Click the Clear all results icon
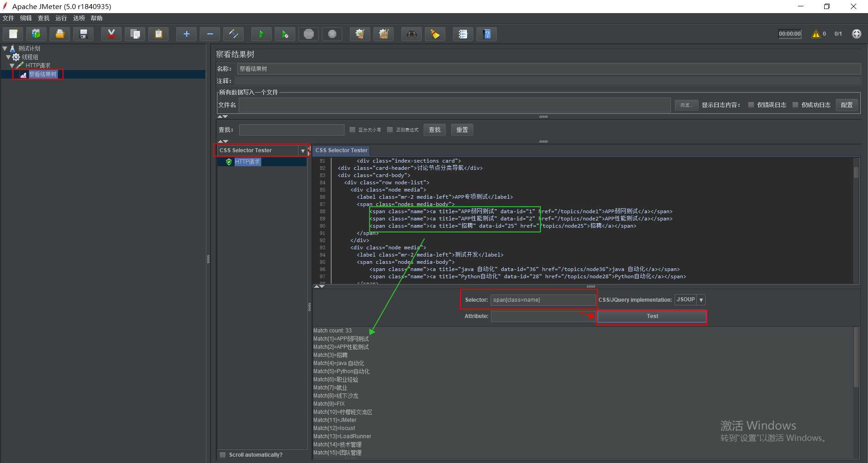The image size is (868, 463). point(383,34)
